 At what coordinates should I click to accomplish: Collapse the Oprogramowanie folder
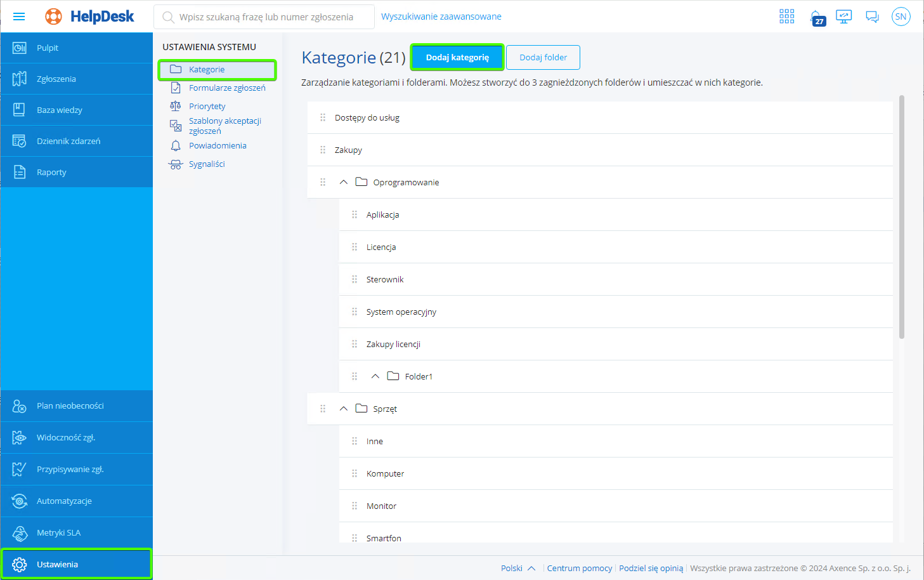click(343, 182)
